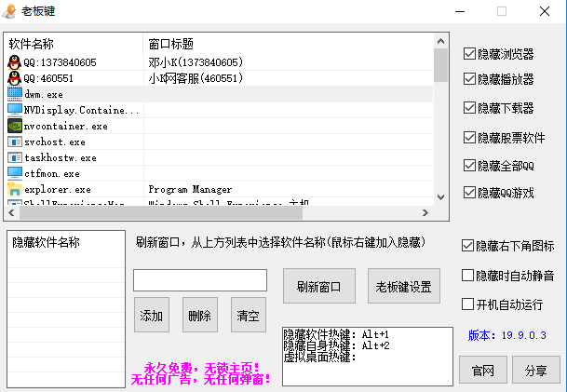Click the Program Manager window title cell
567x392 pixels.
tap(190, 190)
